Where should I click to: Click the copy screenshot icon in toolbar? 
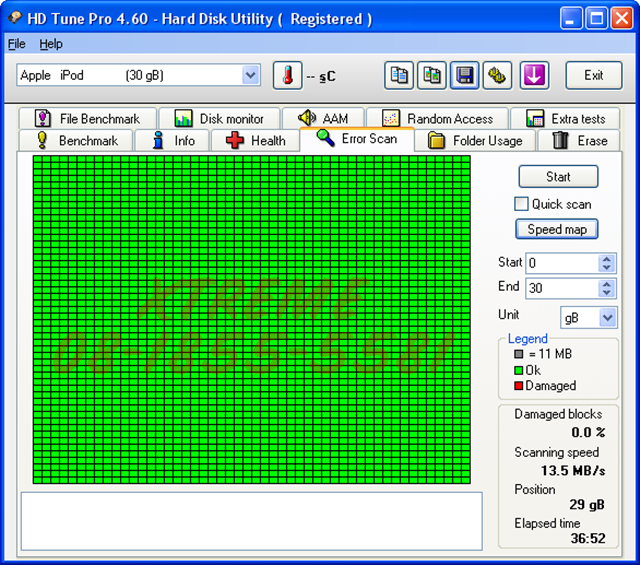pos(432,75)
